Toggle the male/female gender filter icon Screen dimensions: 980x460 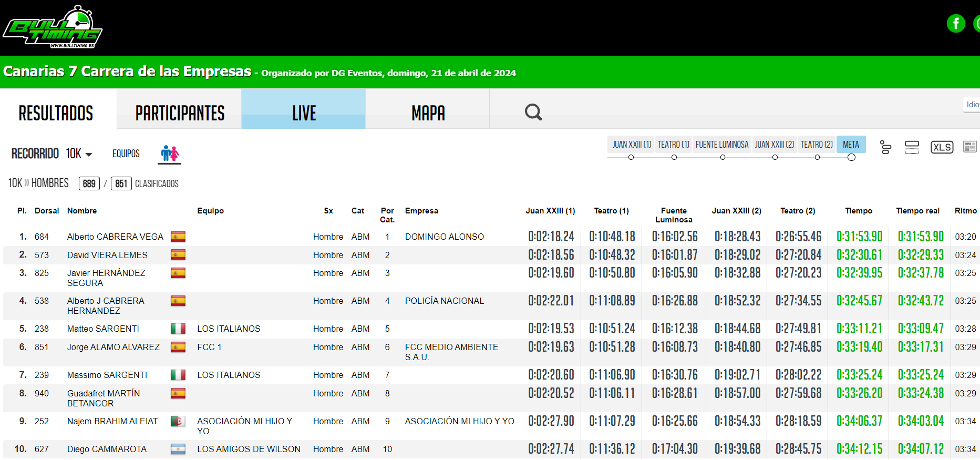point(169,154)
